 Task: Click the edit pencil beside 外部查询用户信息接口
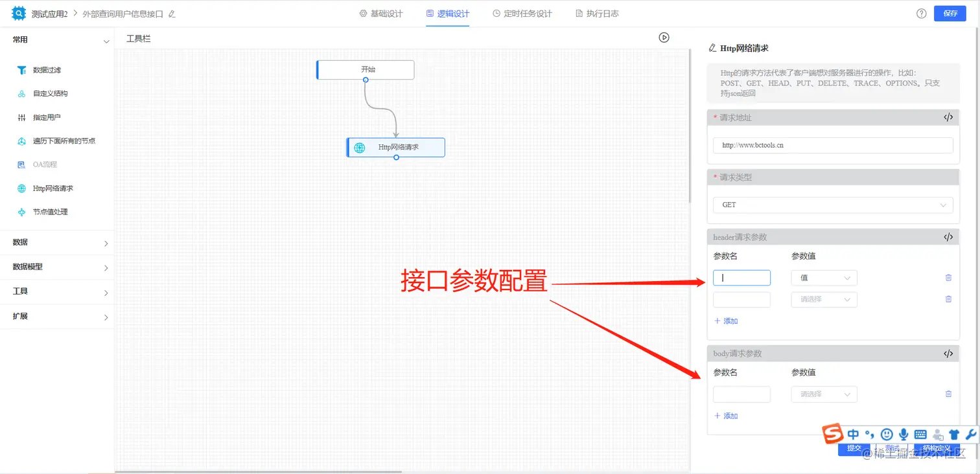point(172,14)
